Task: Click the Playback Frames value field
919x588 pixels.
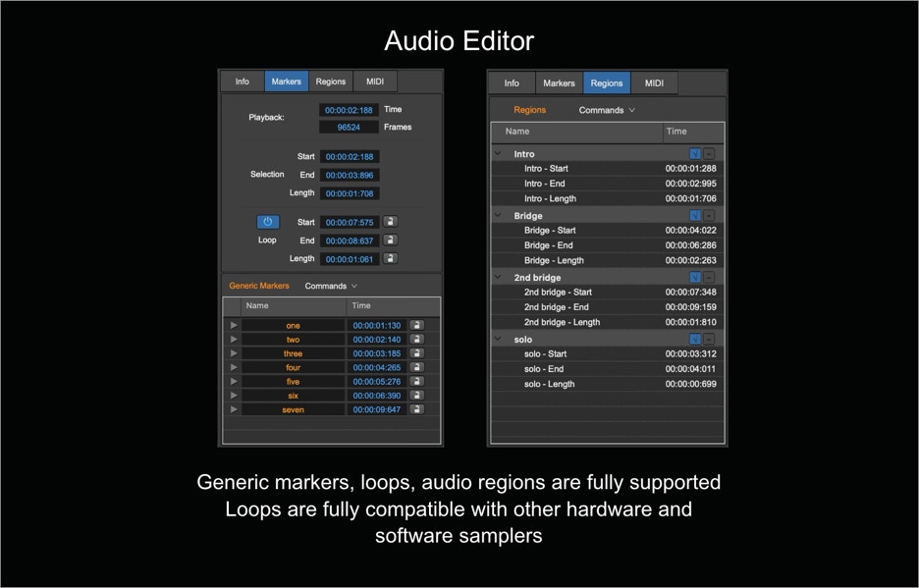Action: (349, 128)
